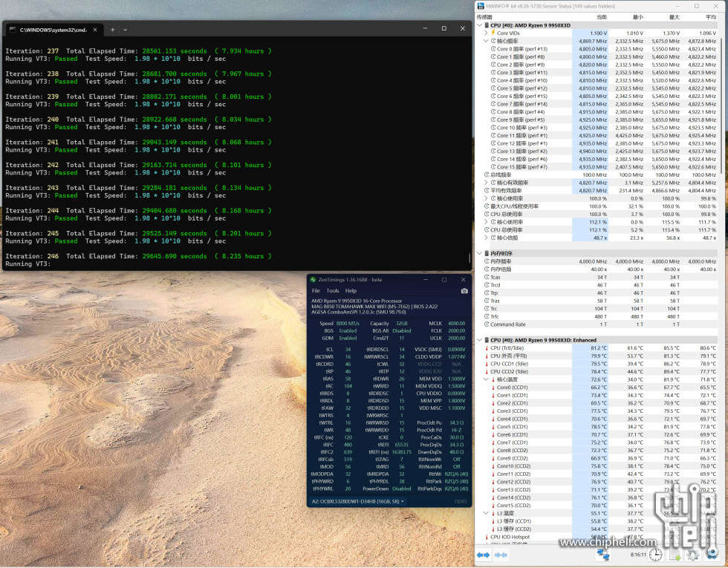Image resolution: width=728 pixels, height=568 pixels.
Task: Click the expand-columns double arrow button in HWiNFO
Action: (484, 555)
